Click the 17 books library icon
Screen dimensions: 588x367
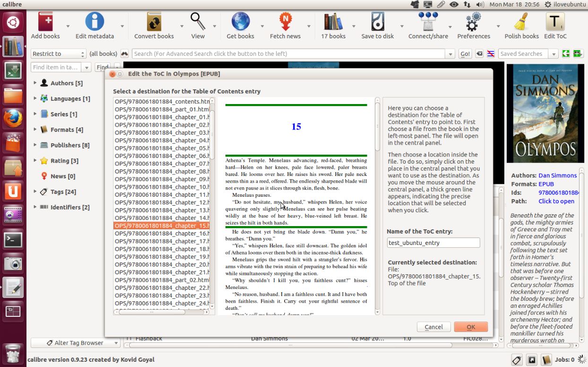pos(333,22)
